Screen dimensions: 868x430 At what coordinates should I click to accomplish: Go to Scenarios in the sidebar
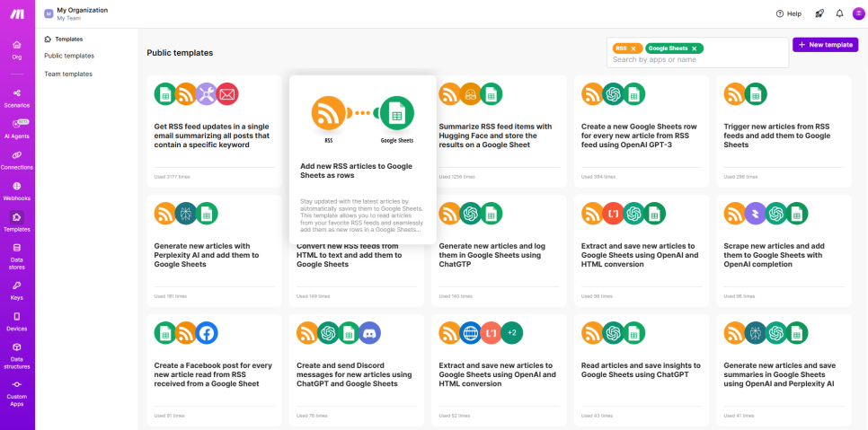click(x=17, y=98)
